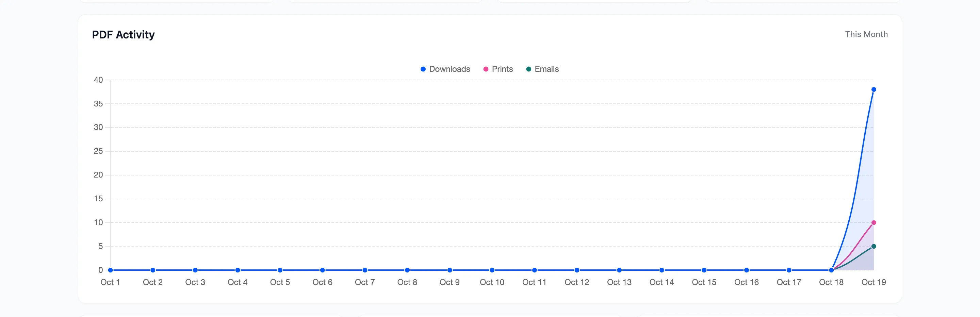
Task: Click the 'Oct 16' axis label
Action: click(747, 282)
